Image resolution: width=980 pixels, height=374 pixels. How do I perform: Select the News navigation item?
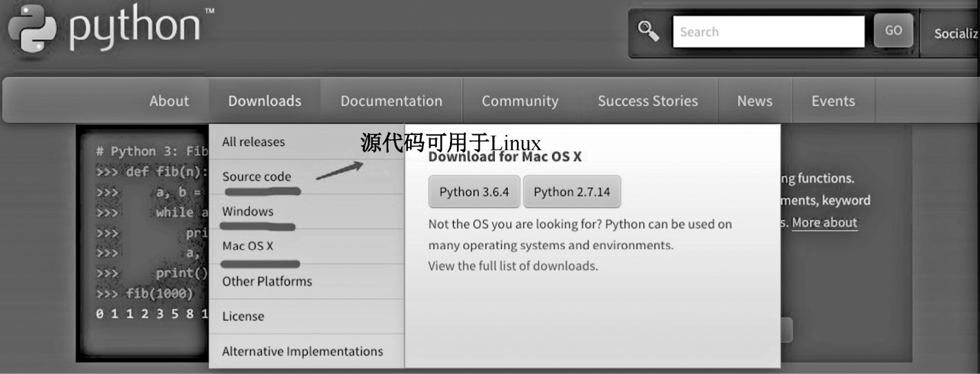pyautogui.click(x=755, y=101)
